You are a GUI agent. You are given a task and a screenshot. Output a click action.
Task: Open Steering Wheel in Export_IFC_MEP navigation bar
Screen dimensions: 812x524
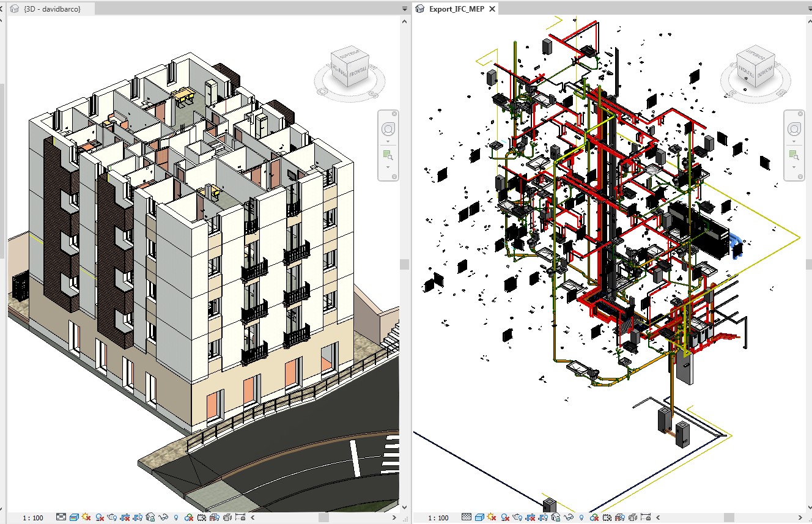pyautogui.click(x=794, y=129)
